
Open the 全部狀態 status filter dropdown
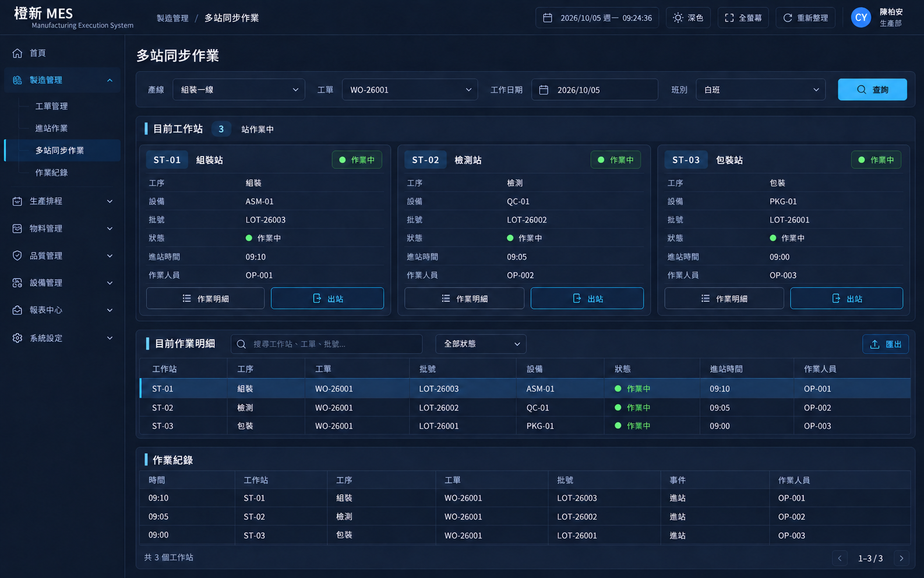(481, 344)
